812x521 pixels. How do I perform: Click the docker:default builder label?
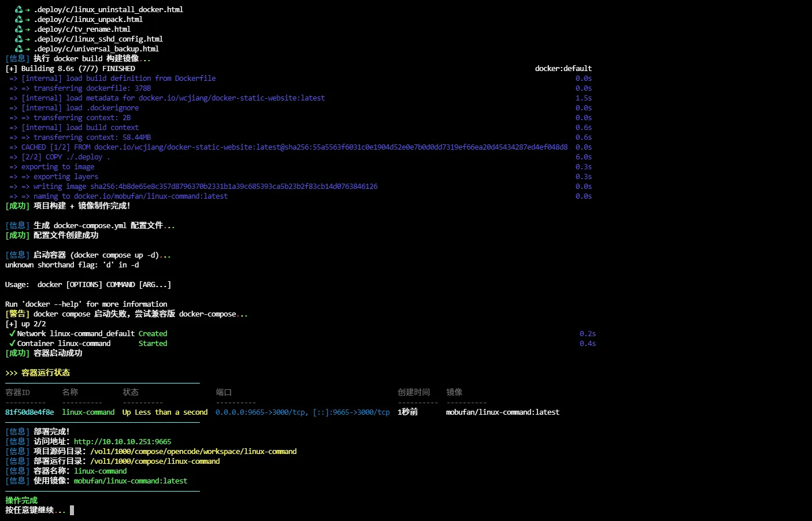[563, 69]
